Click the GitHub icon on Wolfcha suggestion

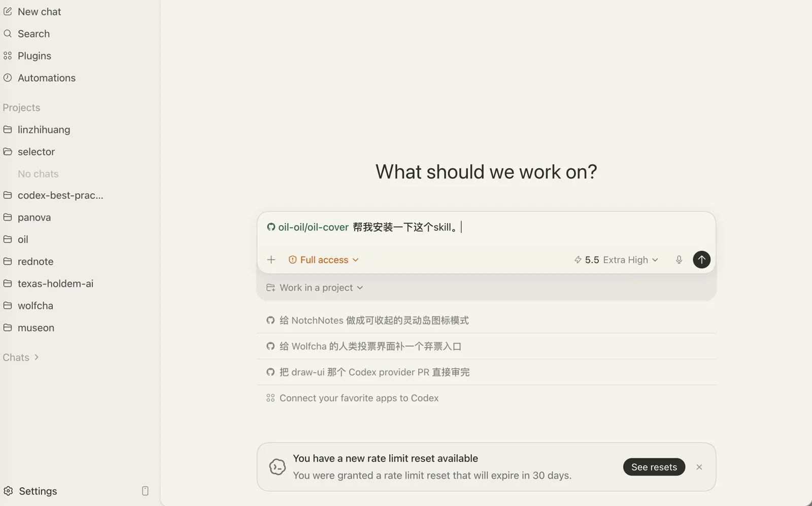coord(270,346)
